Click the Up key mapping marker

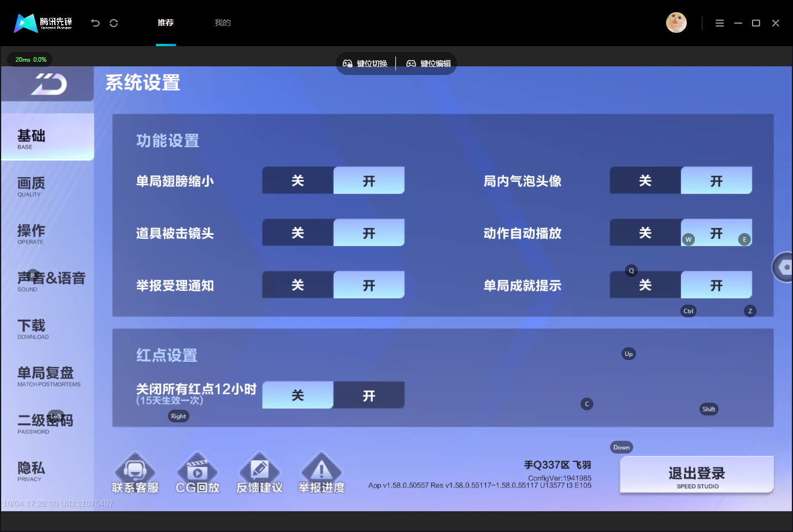tap(629, 354)
